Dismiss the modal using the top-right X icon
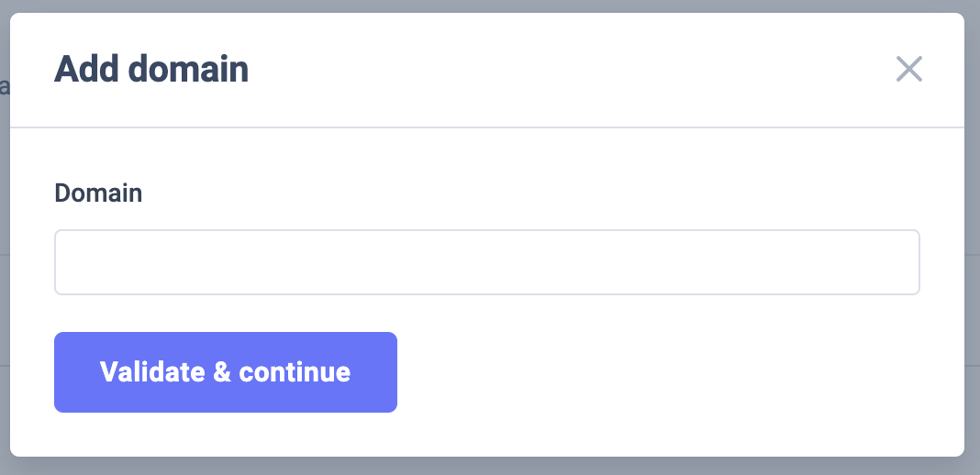Screen dimensions: 980x475 908,69
